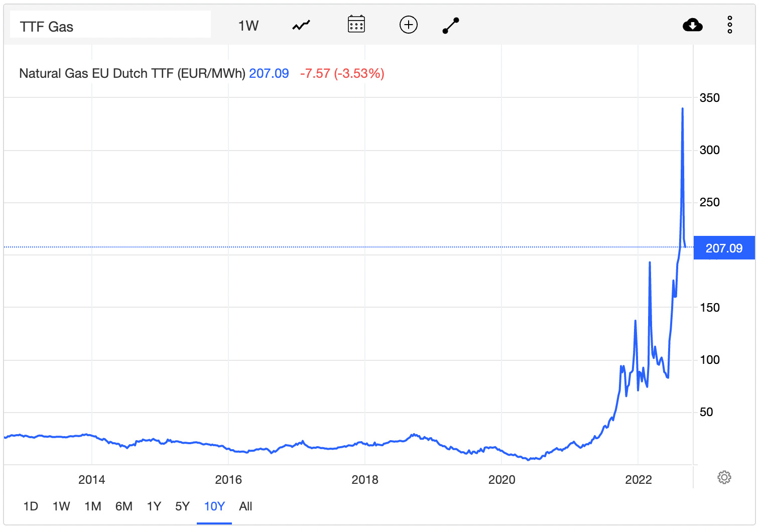Screen dimensions: 759x532
Task: Click the 207.09 current price label on axis
Action: pyautogui.click(x=724, y=248)
